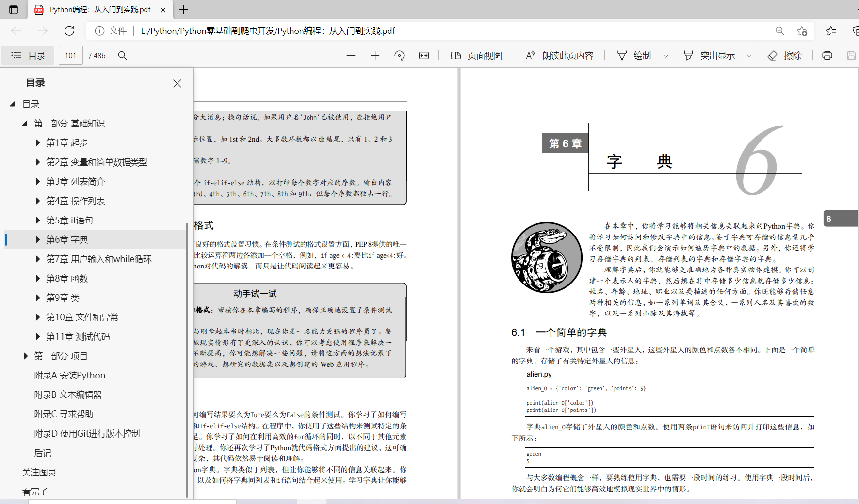Jump to 第8章 函数 entry
The image size is (859, 504).
67,278
